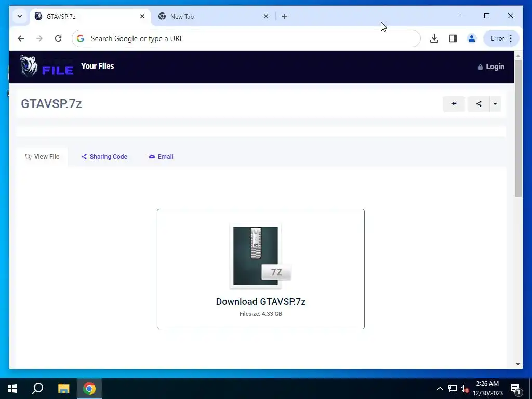Close the GTAVSP.7z browser tab

142,16
